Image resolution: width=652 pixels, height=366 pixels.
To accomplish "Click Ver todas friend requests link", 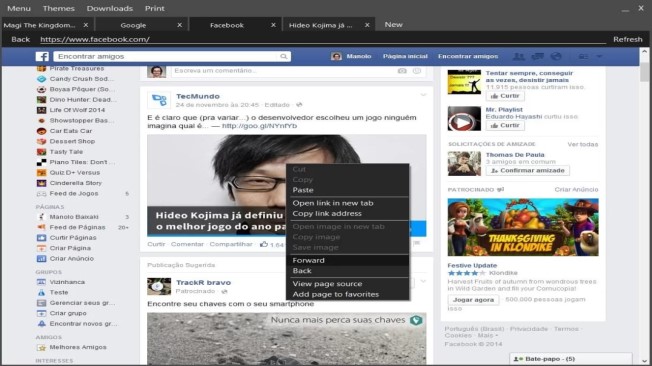I will (x=583, y=144).
